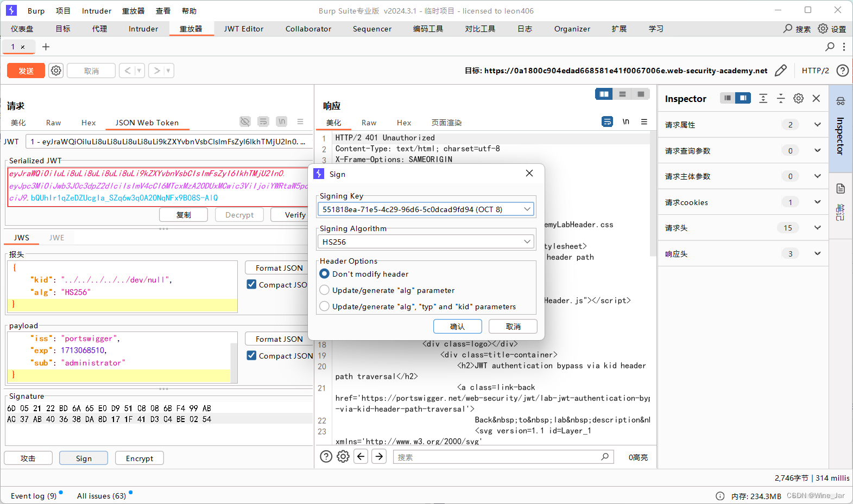Click the add new Repeater tab plus icon
This screenshot has height=504, width=853.
coord(46,47)
